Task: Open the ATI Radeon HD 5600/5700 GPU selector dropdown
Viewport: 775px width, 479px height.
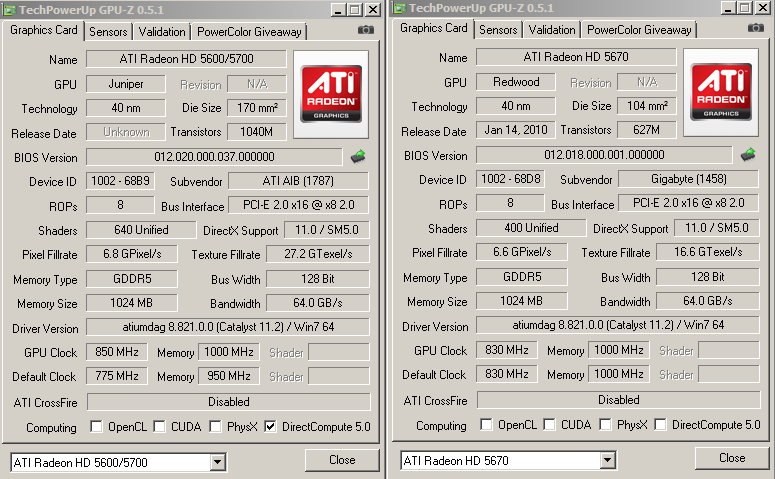Action: point(217,463)
